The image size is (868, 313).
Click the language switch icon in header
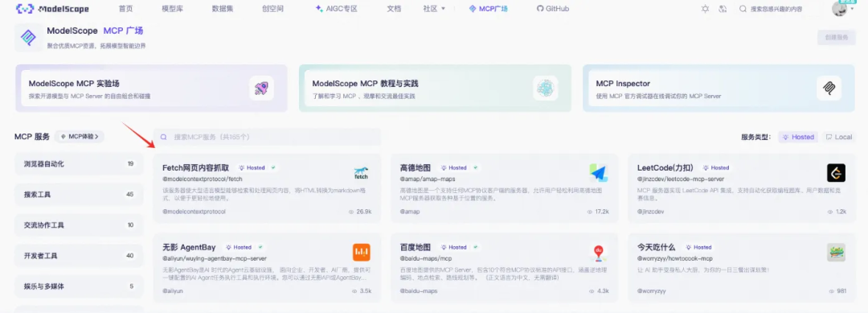[x=723, y=9]
